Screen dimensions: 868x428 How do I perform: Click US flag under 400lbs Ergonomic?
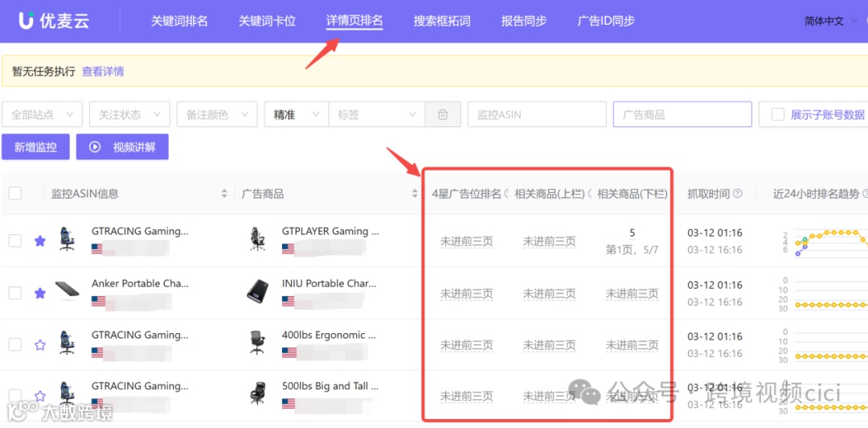pos(288,352)
